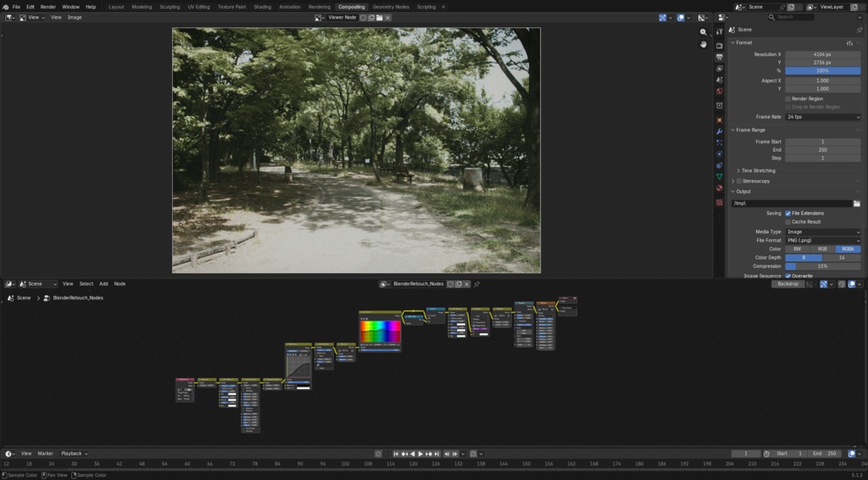Open the Media Type dropdown
Image resolution: width=868 pixels, height=480 pixels.
coord(822,232)
